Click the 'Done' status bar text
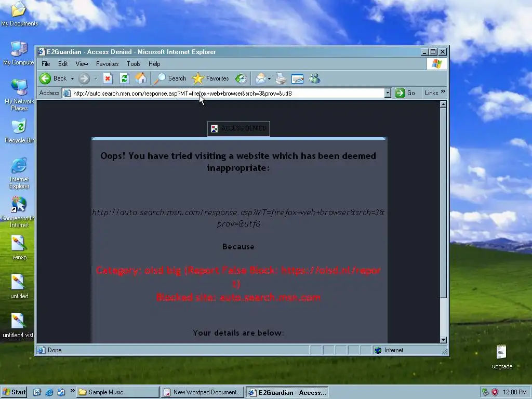This screenshot has width=532, height=399. click(x=55, y=350)
